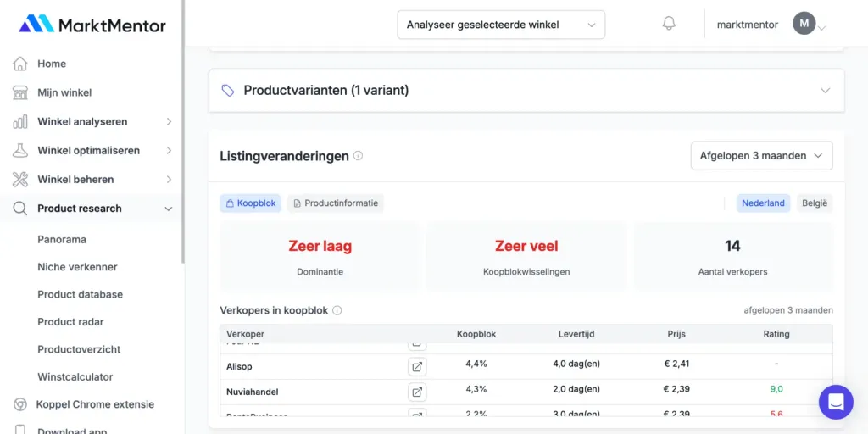
Task: Open Panorama under Product research
Action: 61,240
